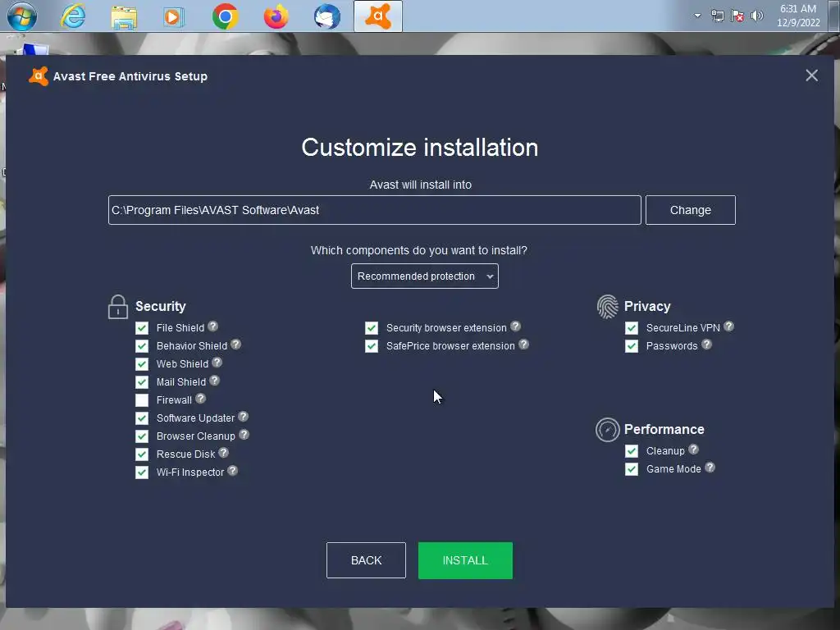
Task: Open the clock showing 6:31 AM
Action: pyautogui.click(x=798, y=16)
